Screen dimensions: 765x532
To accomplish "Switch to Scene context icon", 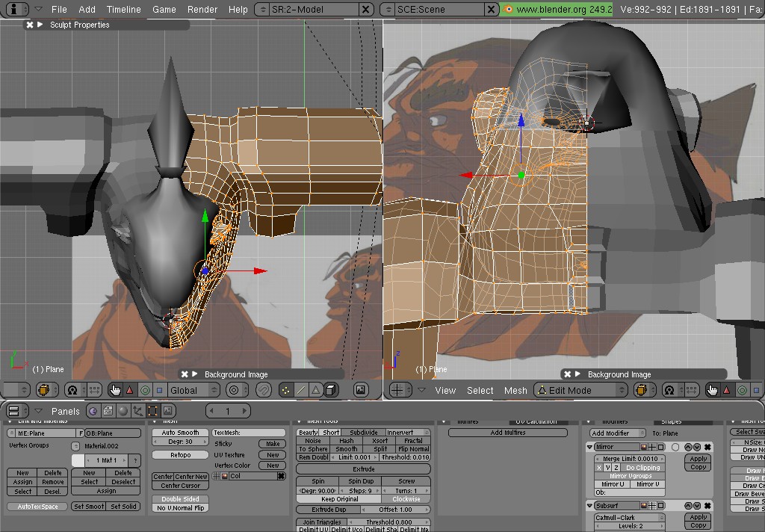I will click(x=168, y=411).
